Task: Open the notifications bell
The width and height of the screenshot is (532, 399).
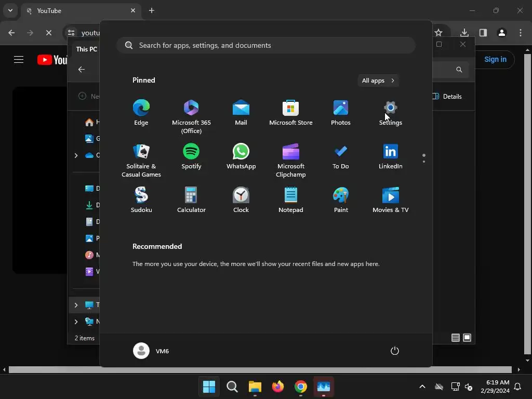Action: pos(518,387)
